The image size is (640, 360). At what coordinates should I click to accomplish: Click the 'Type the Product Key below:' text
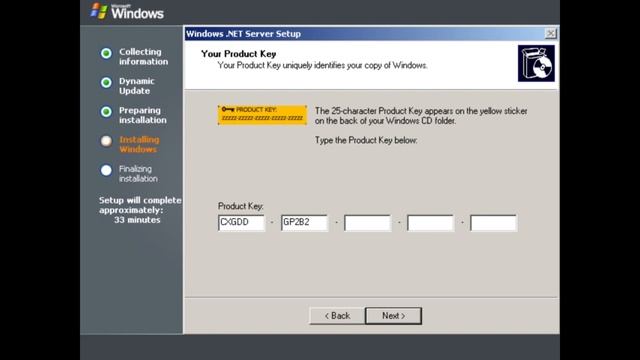[366, 140]
